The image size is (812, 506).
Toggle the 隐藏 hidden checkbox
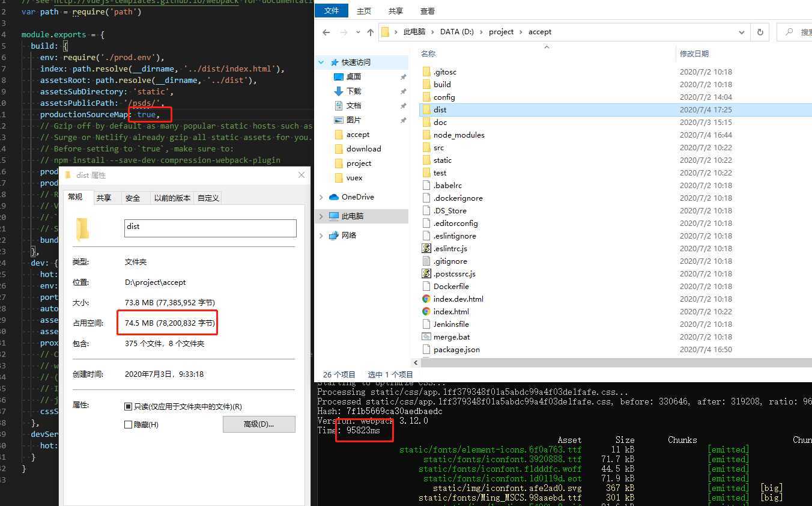pos(128,425)
